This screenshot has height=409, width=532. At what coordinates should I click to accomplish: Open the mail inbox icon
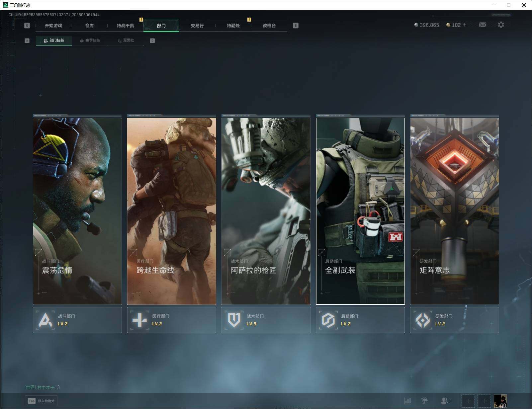pos(483,25)
